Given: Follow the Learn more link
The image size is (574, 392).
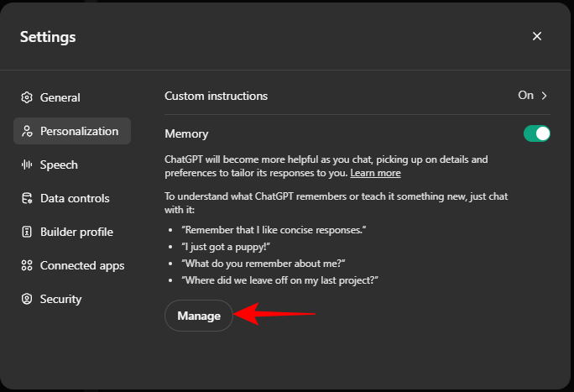Looking at the screenshot, I should coord(375,173).
